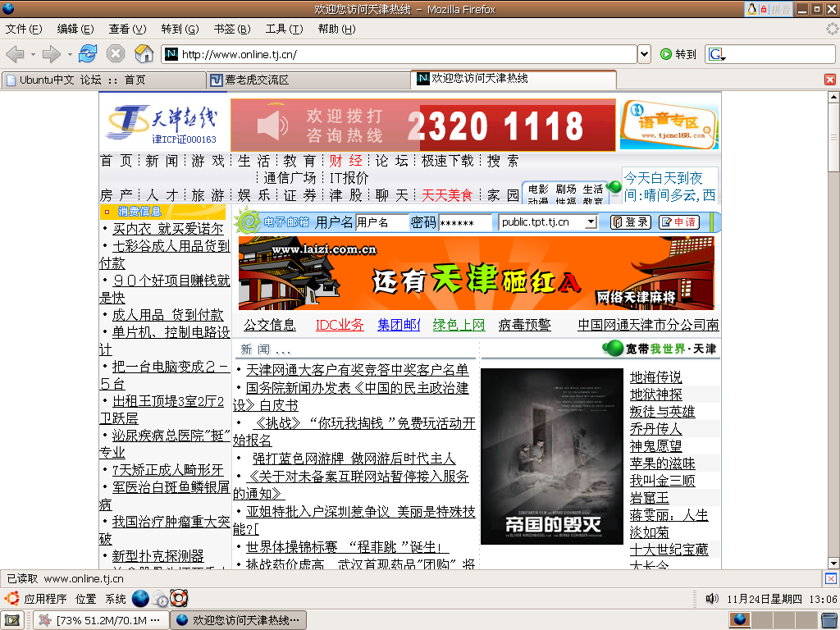This screenshot has height=630, width=840.
Task: Click the Ubuntu logo in the panel
Action: pyautogui.click(x=11, y=598)
